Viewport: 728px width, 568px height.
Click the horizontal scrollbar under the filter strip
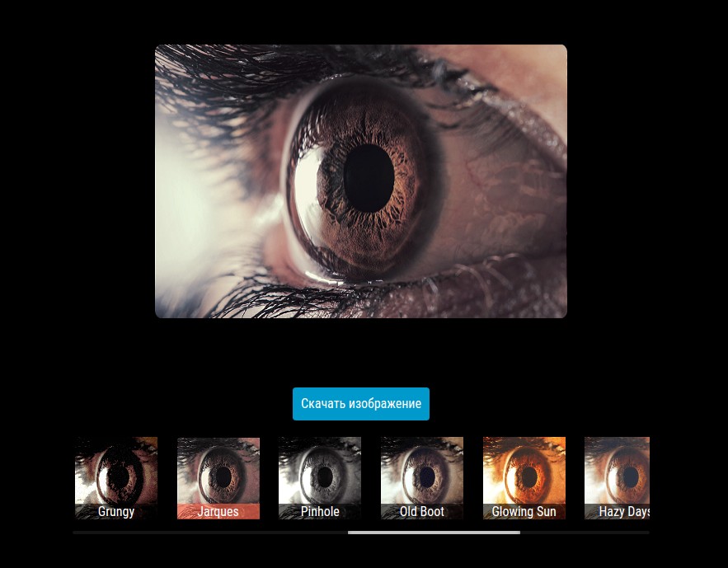click(434, 533)
